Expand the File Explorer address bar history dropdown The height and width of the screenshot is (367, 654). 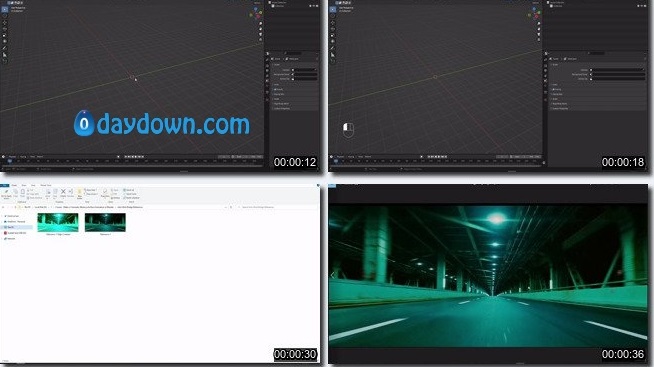pyautogui.click(x=226, y=207)
